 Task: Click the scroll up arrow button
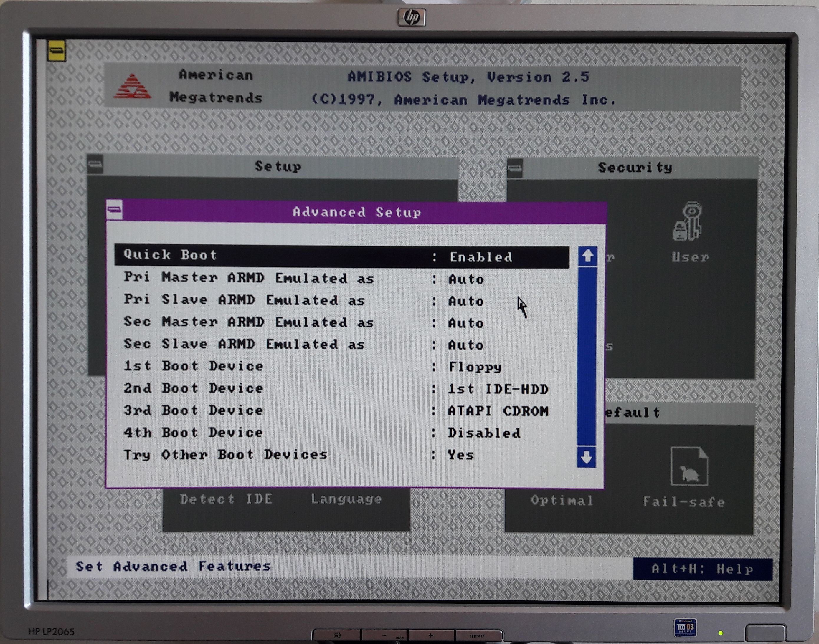coord(587,256)
